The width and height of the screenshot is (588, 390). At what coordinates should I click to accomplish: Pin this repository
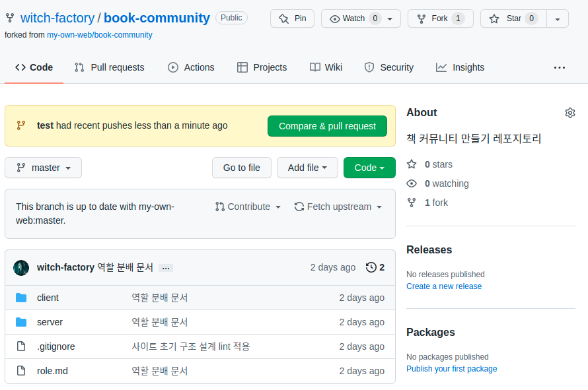click(x=293, y=18)
